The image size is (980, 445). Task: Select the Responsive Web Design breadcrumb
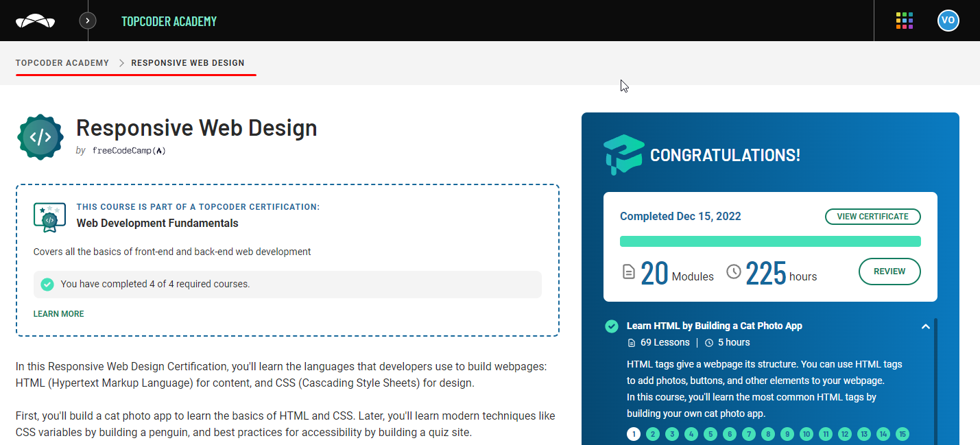click(188, 63)
